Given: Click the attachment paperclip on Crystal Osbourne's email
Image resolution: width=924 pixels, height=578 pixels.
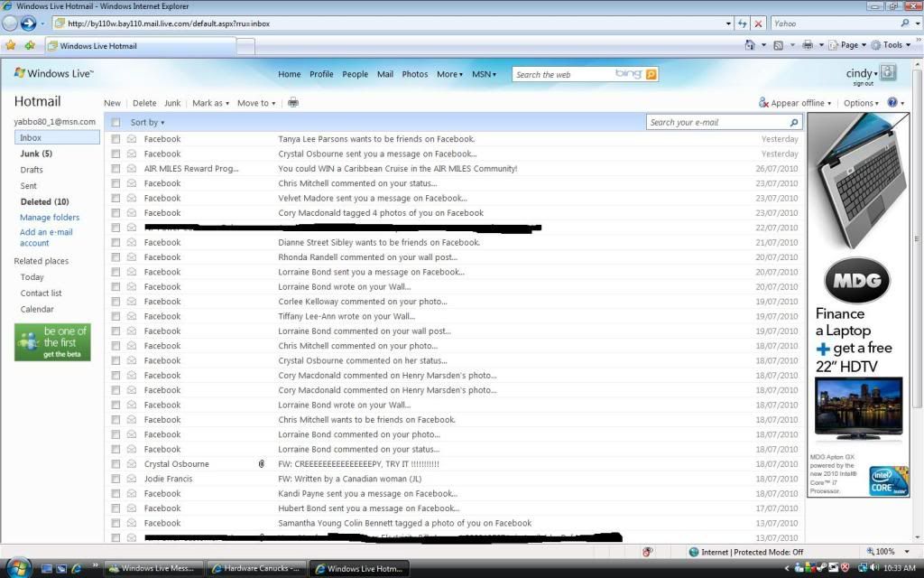Looking at the screenshot, I should click(x=261, y=464).
